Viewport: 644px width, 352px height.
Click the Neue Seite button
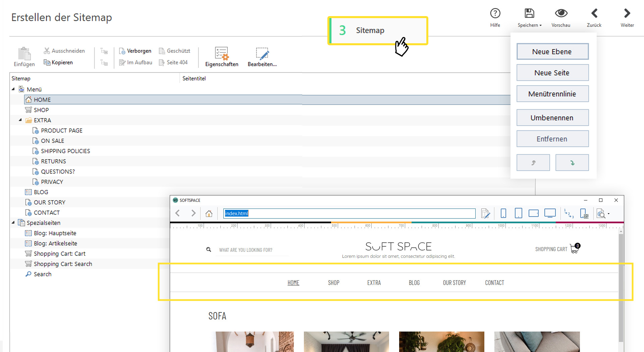pos(552,73)
